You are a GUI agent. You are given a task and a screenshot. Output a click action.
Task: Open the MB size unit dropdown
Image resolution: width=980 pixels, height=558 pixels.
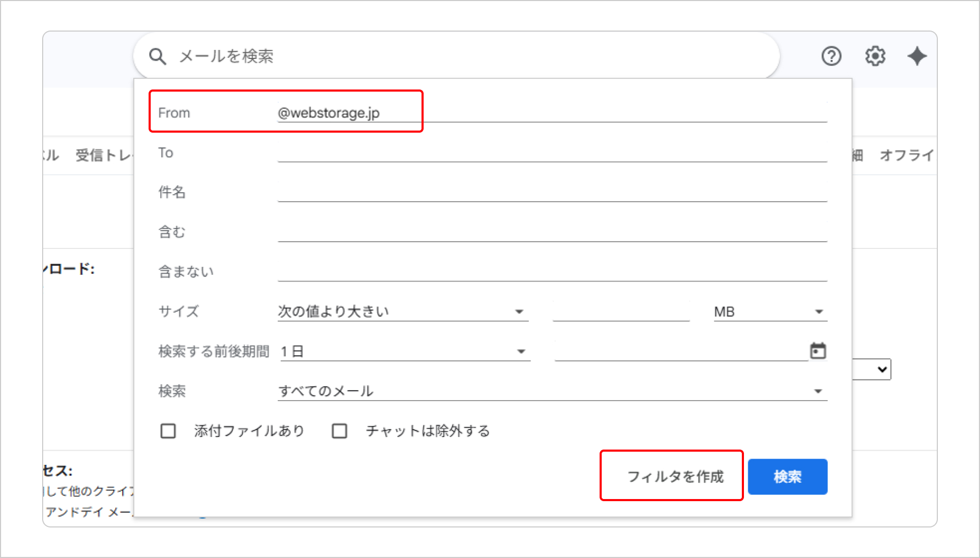coord(770,312)
